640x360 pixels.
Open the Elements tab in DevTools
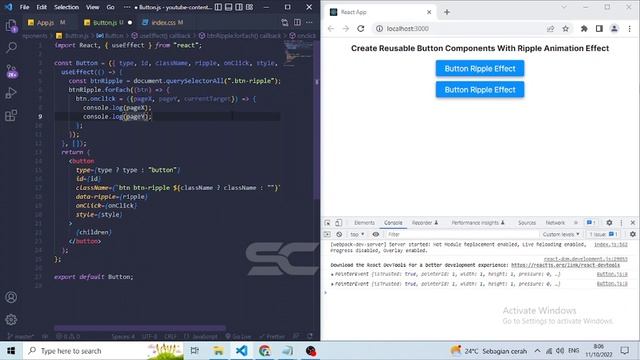[364, 223]
